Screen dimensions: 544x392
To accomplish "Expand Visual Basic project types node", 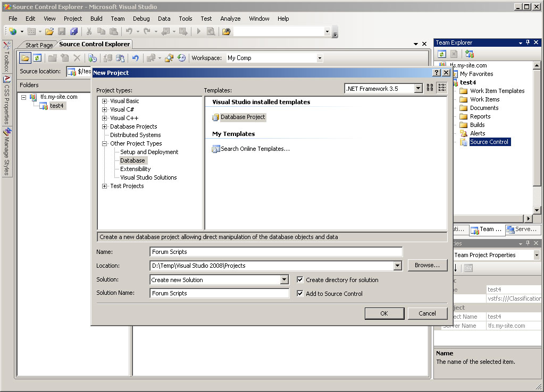I will pos(104,101).
